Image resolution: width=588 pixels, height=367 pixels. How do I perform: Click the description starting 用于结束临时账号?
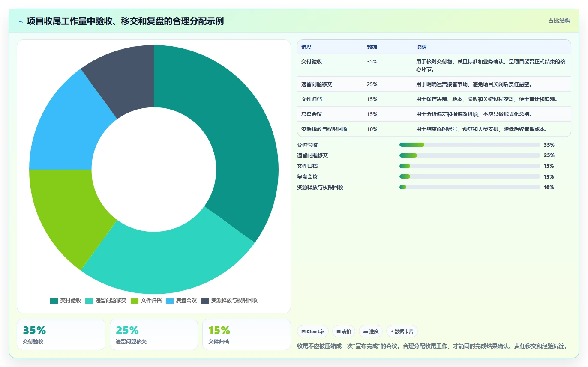click(483, 129)
